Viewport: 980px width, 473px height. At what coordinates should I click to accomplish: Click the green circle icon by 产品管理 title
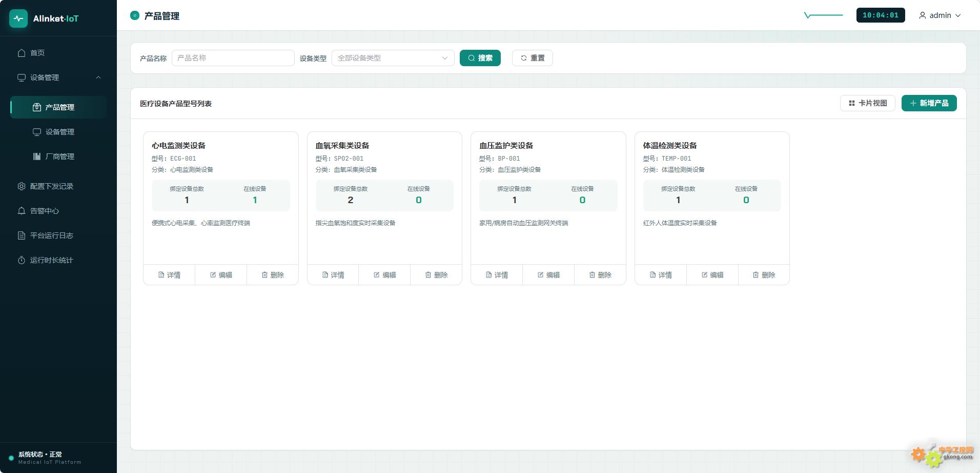tap(135, 15)
